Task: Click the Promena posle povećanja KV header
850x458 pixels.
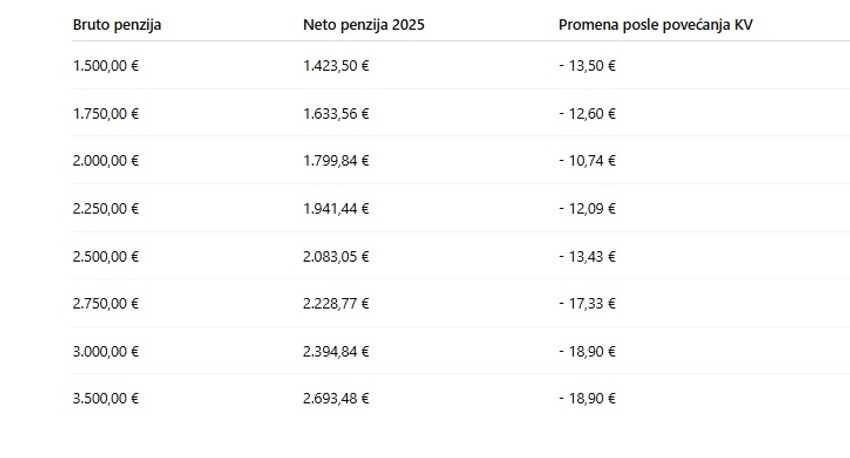Action: (x=655, y=25)
